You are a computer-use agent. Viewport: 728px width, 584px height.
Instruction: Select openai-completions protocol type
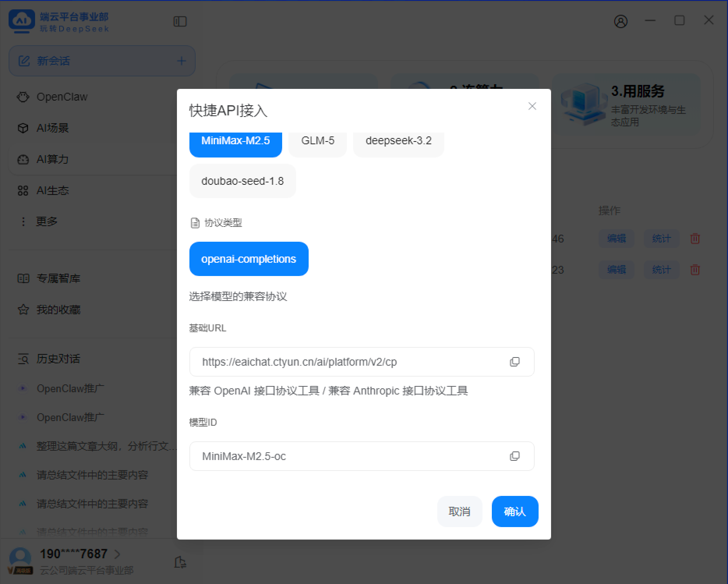point(249,259)
